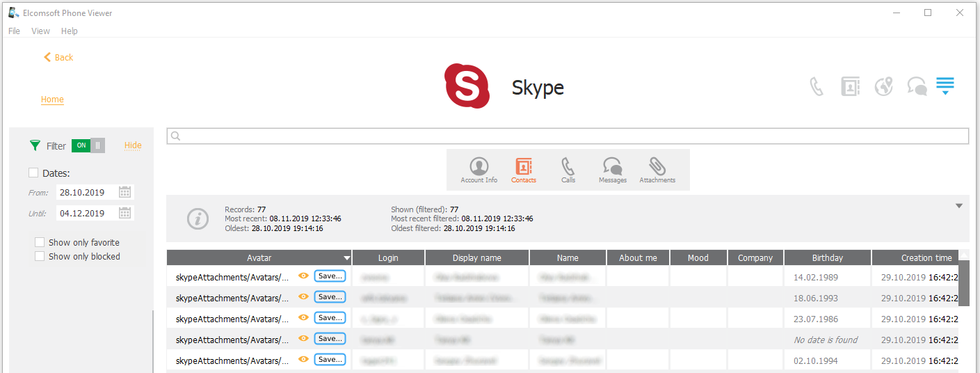980x373 pixels.
Task: Click the search input field
Action: click(568, 136)
